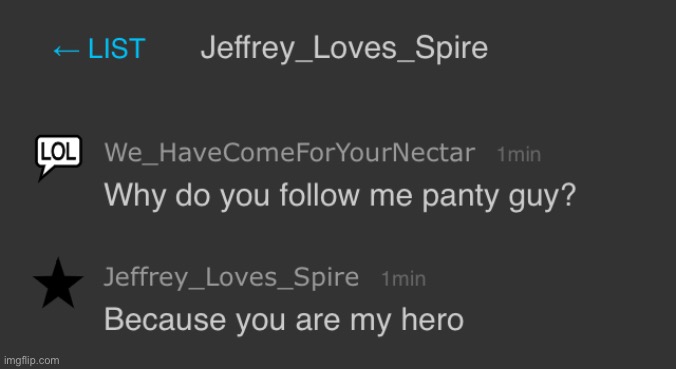The width and height of the screenshot is (676, 369).
Task: Click the words "panty guy?" in the message
Action: (x=499, y=197)
